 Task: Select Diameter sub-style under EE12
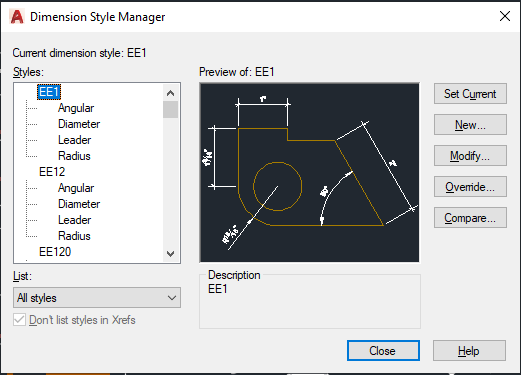79,204
